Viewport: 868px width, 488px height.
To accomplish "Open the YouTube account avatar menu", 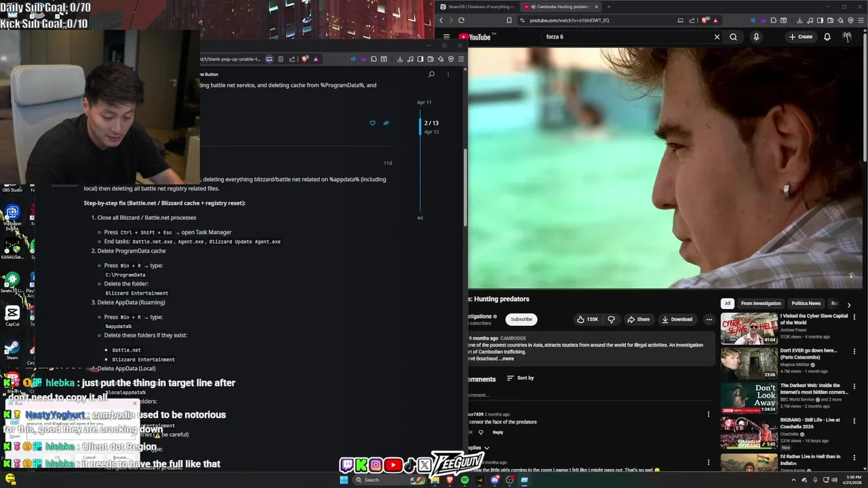I will (x=847, y=37).
